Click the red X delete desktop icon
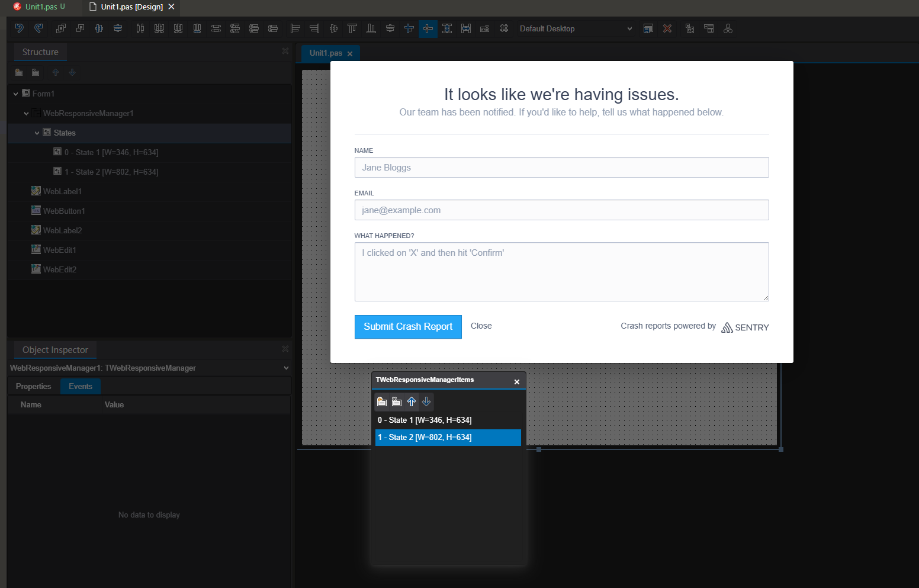The height and width of the screenshot is (588, 919). [x=667, y=28]
